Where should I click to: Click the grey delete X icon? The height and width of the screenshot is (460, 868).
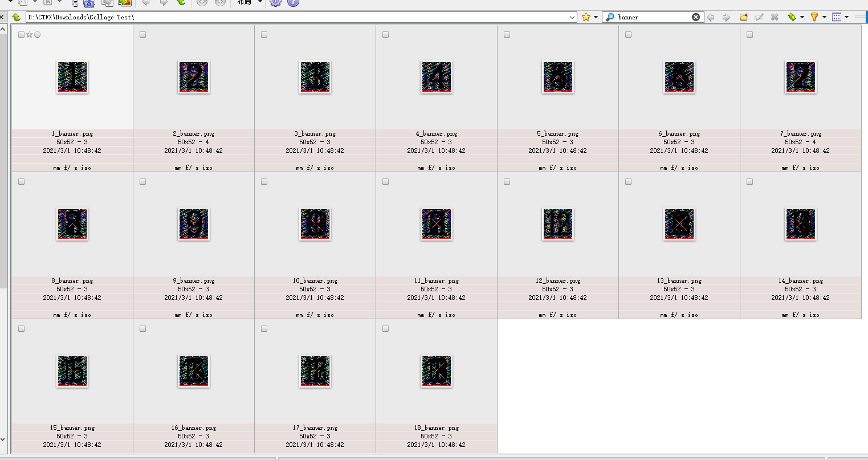775,17
